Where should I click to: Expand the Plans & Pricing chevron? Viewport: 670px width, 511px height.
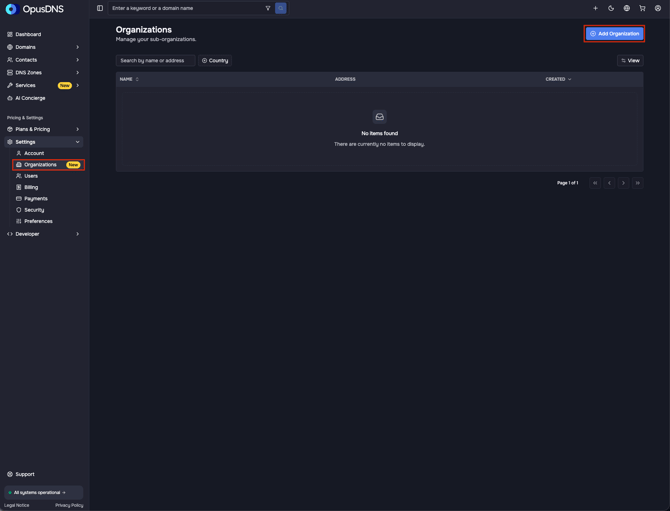pyautogui.click(x=78, y=129)
